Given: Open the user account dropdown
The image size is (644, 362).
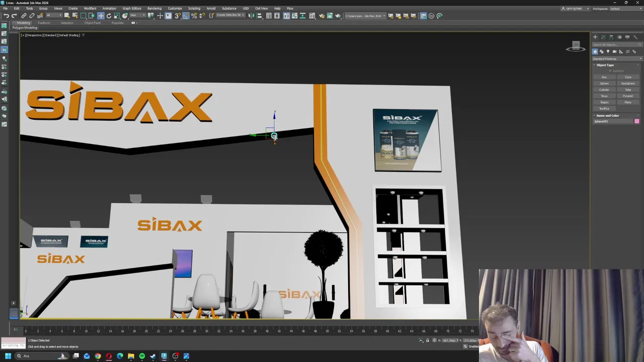Looking at the screenshot, I should tap(576, 9).
